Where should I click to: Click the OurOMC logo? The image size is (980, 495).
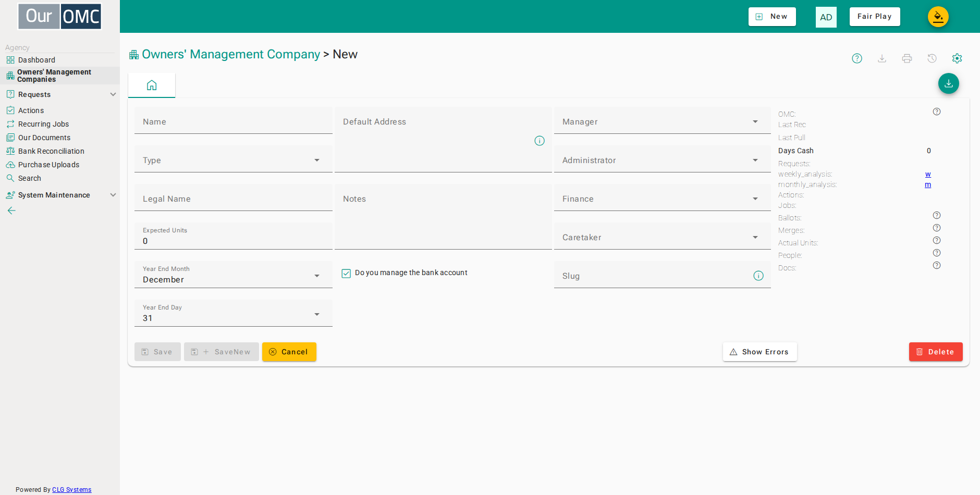(60, 16)
